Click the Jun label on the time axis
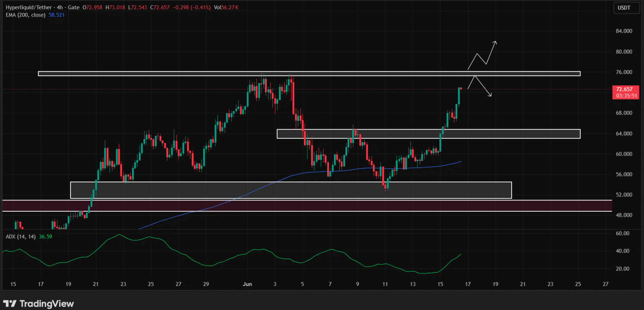644x310 pixels. pos(247,284)
